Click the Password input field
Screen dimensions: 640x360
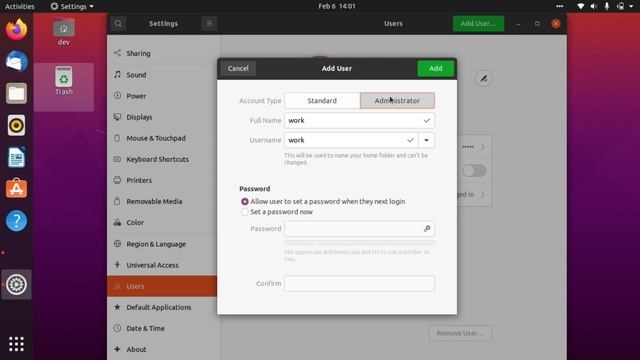point(359,229)
